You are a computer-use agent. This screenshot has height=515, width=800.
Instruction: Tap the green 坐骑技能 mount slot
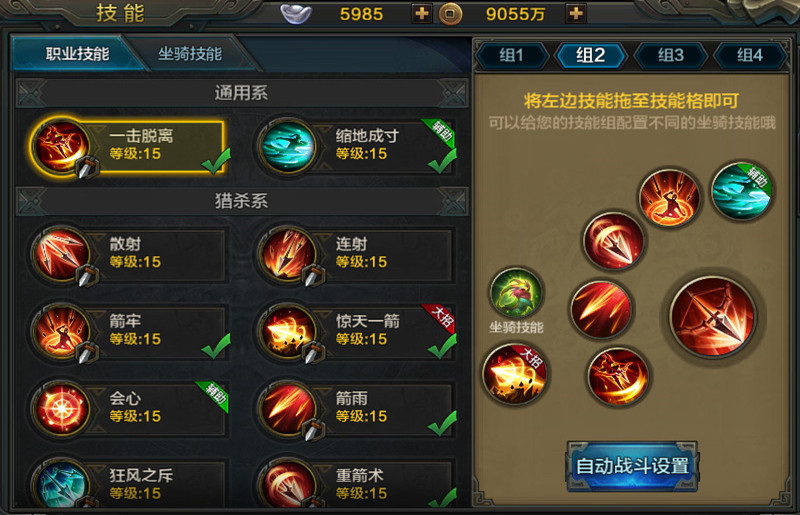516,293
